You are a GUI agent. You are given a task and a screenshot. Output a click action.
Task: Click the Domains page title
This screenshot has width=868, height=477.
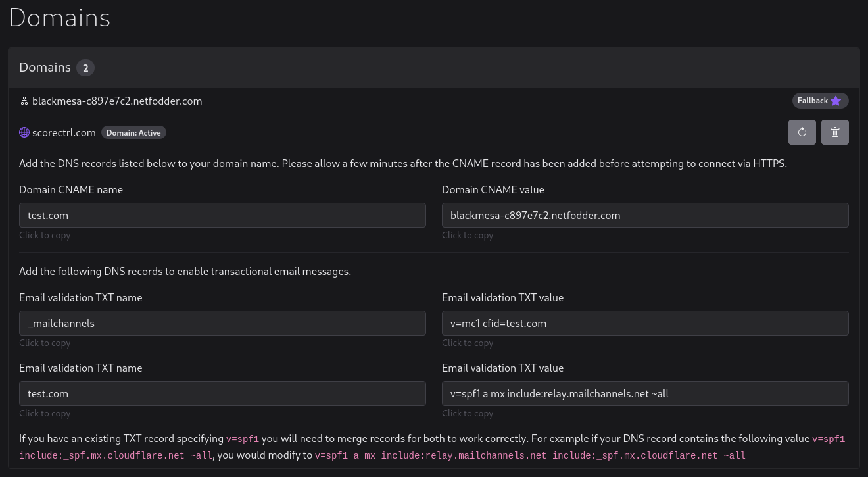click(x=59, y=18)
